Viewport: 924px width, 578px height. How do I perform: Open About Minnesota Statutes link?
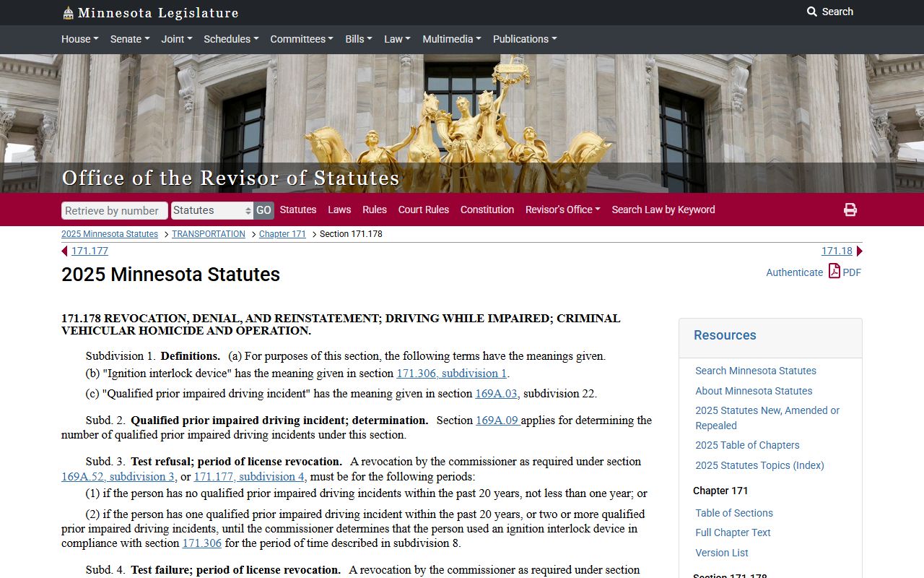tap(754, 391)
